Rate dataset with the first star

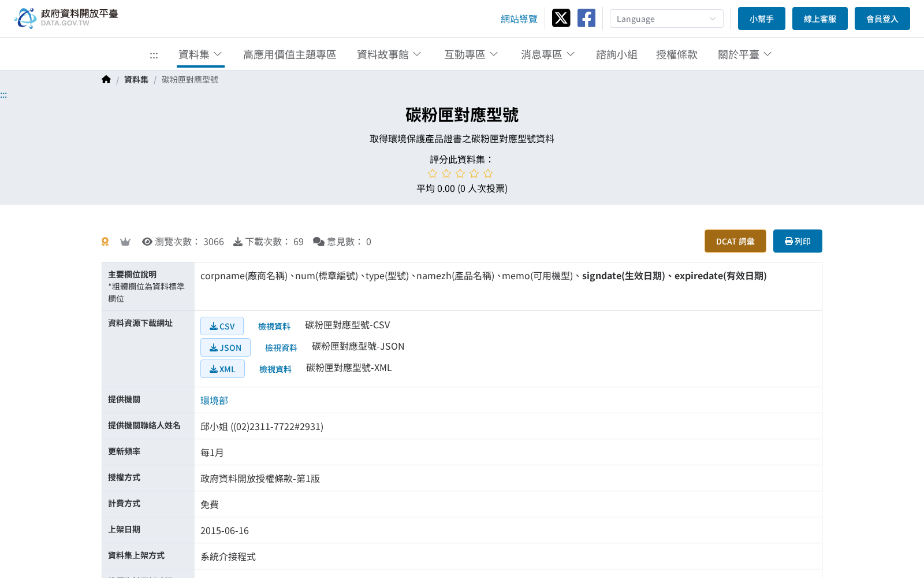pos(433,173)
